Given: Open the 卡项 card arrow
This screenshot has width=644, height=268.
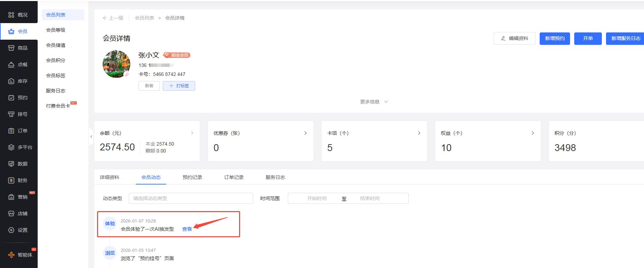Looking at the screenshot, I should click(419, 133).
